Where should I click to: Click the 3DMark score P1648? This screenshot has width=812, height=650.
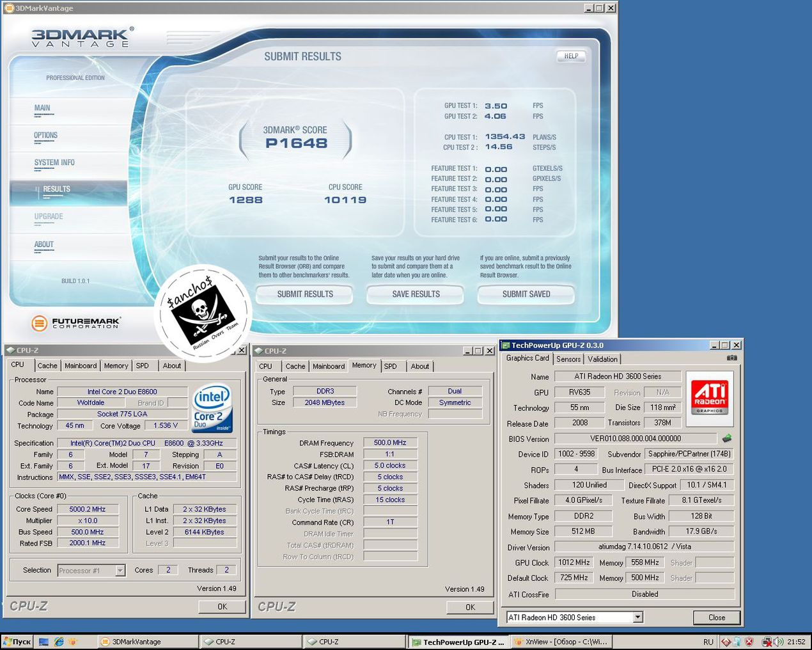[x=296, y=143]
